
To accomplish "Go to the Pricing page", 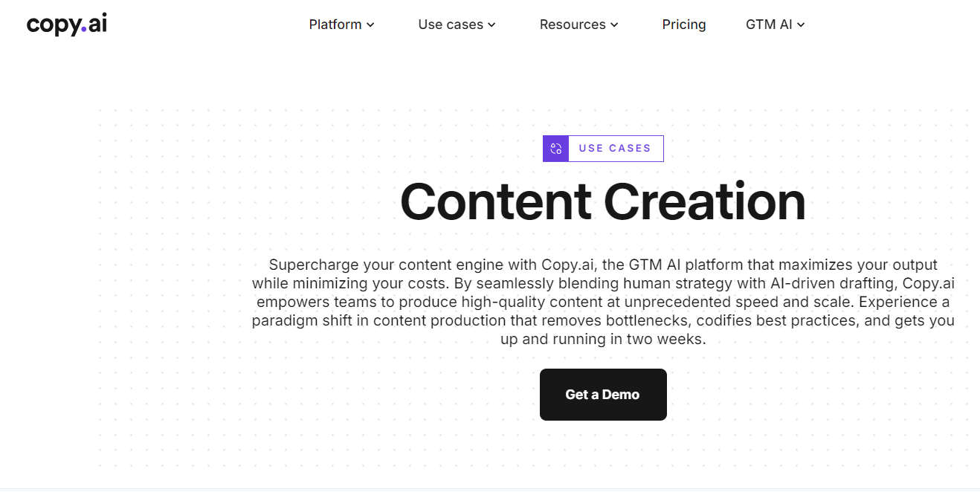I will point(684,25).
